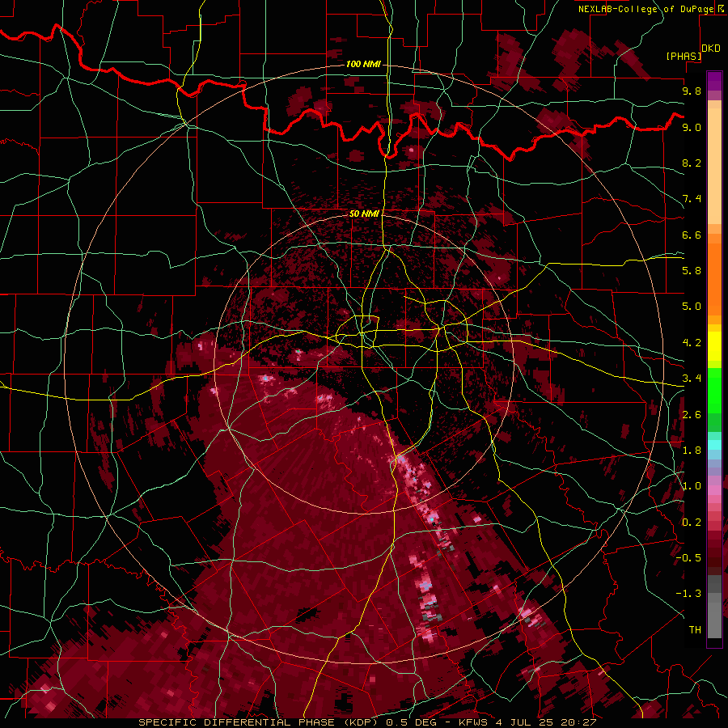This screenshot has height=728, width=728.
Task: Click the 1.0 value on the color scale
Action: pos(692,486)
